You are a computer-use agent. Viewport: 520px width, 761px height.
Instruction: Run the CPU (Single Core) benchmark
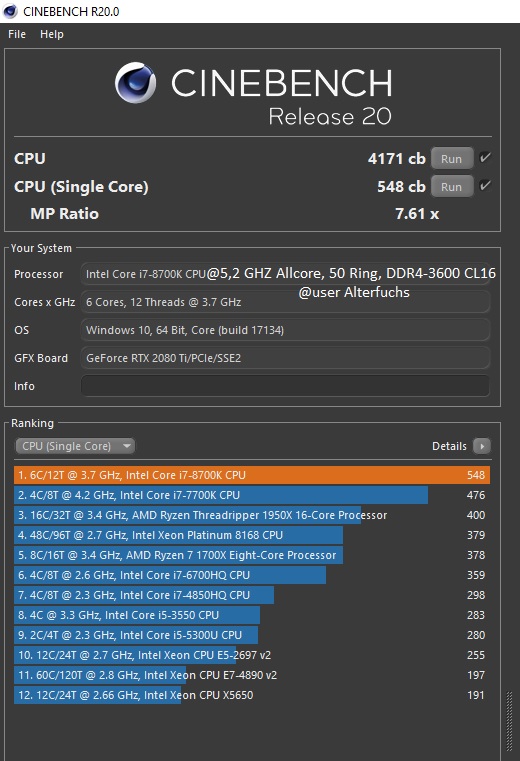point(452,186)
